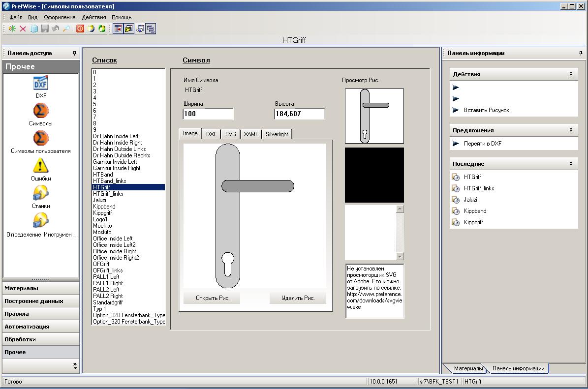Click the red power button toolbar icon
Image resolution: width=588 pixels, height=389 pixels.
click(x=80, y=29)
